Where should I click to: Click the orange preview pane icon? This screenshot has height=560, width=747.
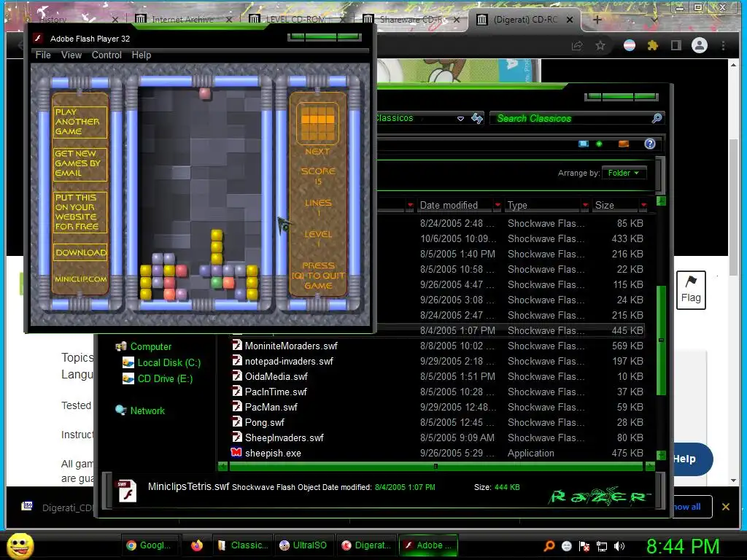tap(623, 144)
